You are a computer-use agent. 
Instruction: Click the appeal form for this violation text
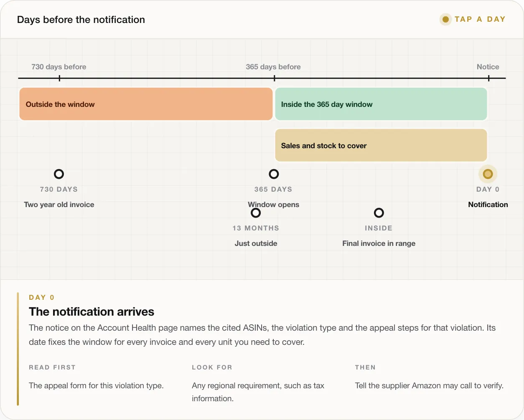tap(96, 386)
